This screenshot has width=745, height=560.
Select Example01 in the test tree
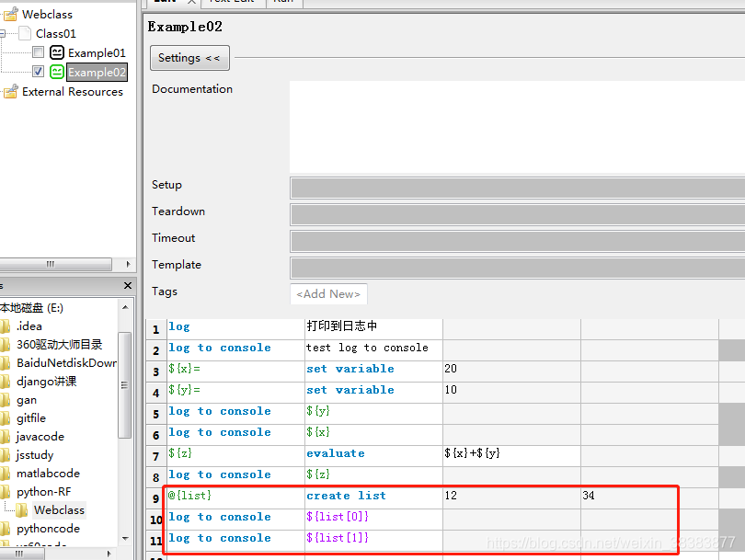click(97, 52)
